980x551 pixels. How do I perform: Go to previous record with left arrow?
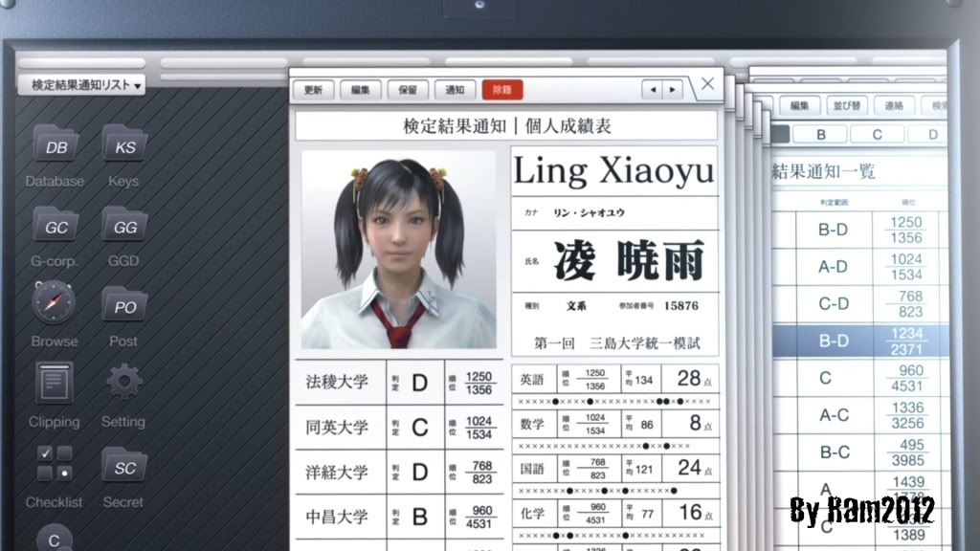coord(653,89)
